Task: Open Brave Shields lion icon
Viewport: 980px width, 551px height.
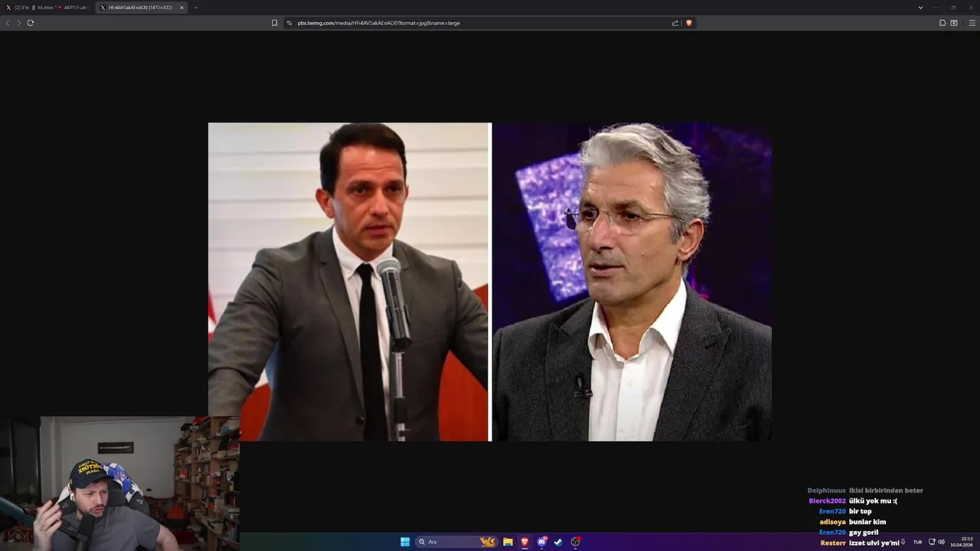Action: point(689,23)
